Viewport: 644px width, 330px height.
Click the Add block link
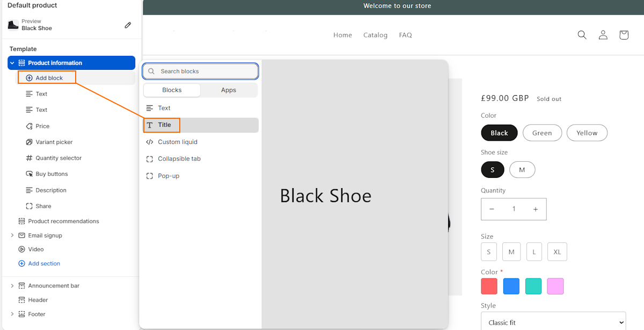(x=49, y=78)
